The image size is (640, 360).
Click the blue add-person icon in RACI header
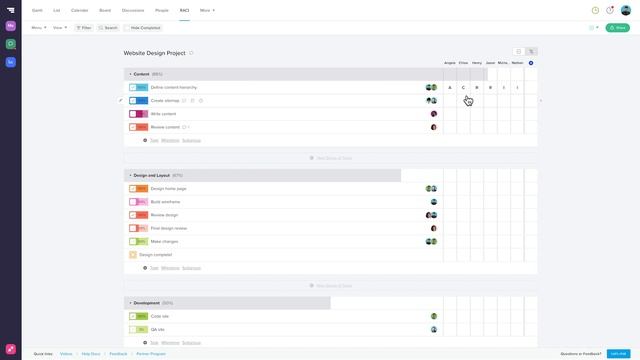coord(531,63)
